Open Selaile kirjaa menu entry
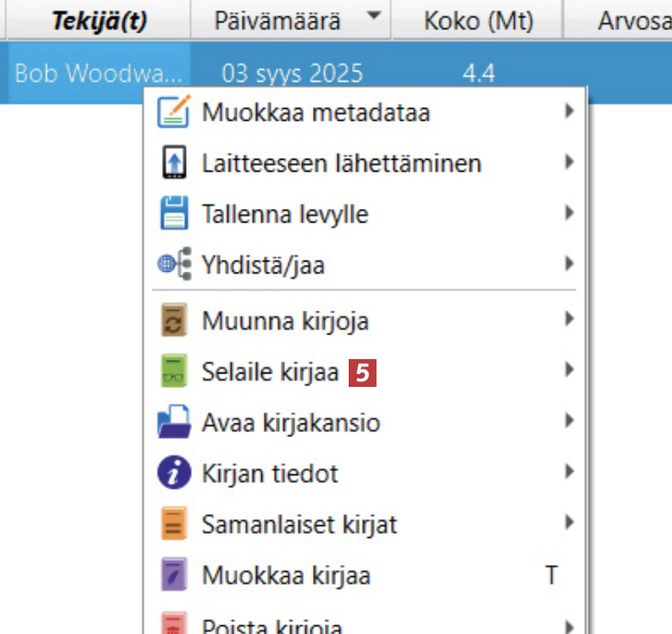 [x=365, y=371]
